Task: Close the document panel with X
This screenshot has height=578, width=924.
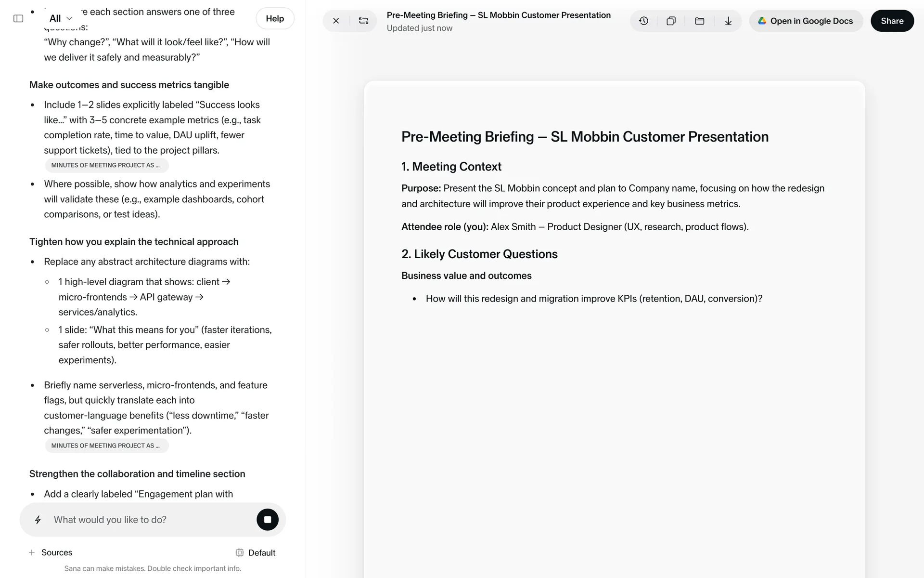Action: [336, 21]
